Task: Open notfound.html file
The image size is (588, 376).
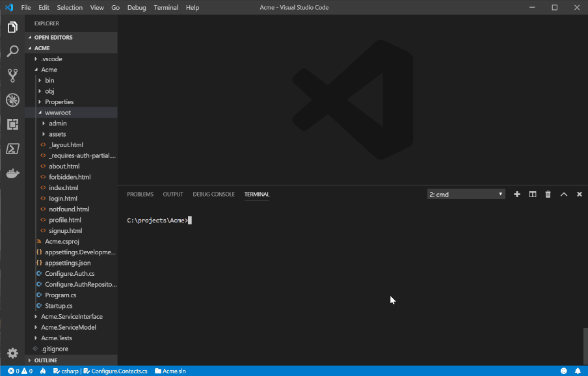Action: [72, 209]
